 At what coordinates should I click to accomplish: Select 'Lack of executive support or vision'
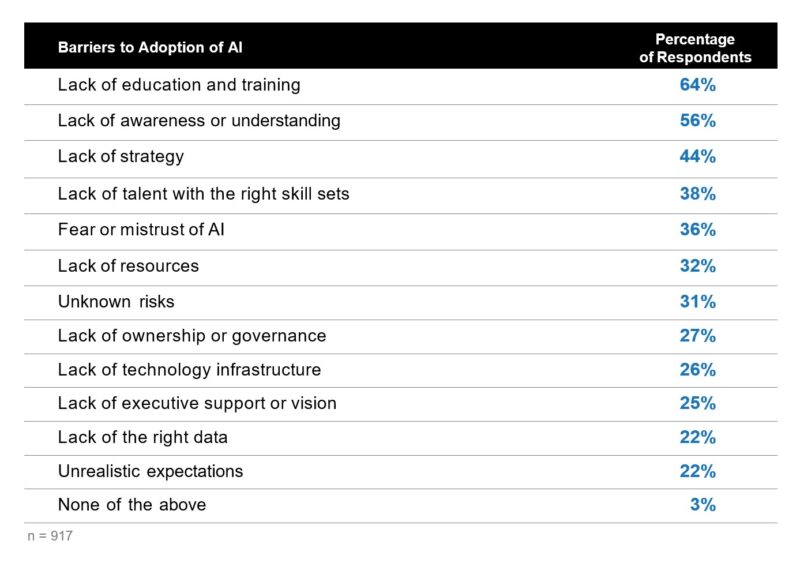197,404
